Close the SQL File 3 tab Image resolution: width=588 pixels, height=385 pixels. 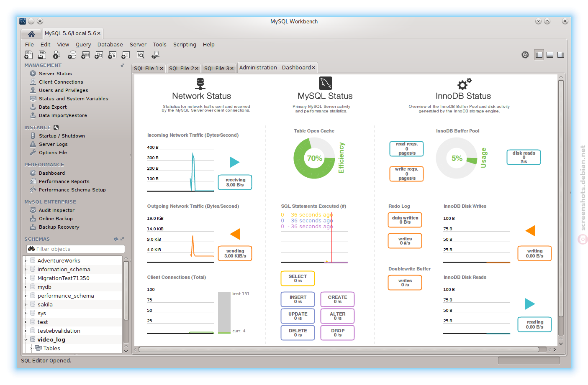click(x=232, y=69)
